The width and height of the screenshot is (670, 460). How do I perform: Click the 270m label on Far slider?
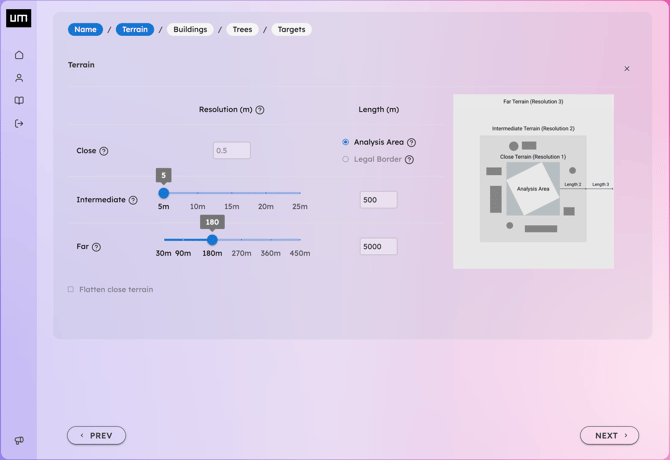coord(241,253)
